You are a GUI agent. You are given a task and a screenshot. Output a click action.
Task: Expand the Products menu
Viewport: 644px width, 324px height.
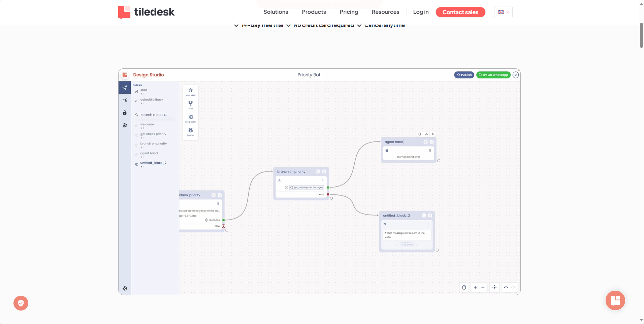coord(314,12)
